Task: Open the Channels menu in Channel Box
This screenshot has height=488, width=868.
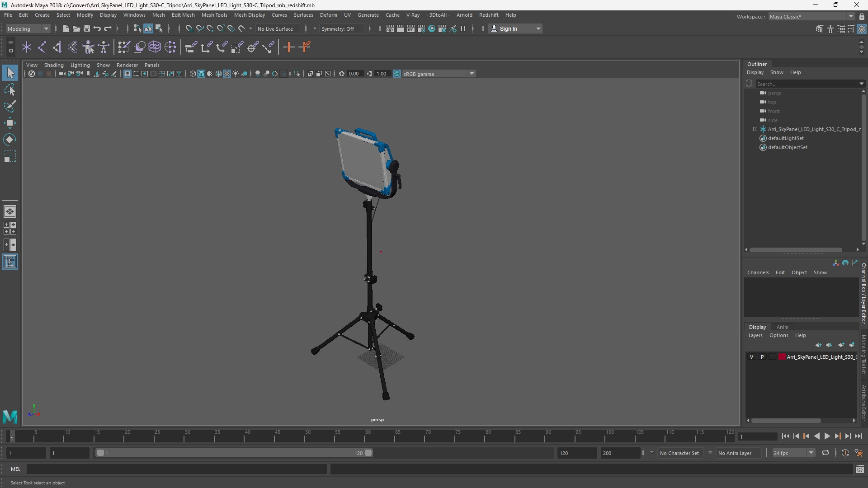Action: point(758,272)
